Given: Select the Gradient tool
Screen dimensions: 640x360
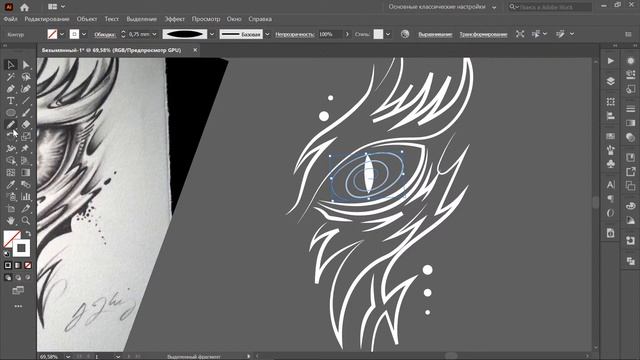Looking at the screenshot, I should [x=26, y=172].
